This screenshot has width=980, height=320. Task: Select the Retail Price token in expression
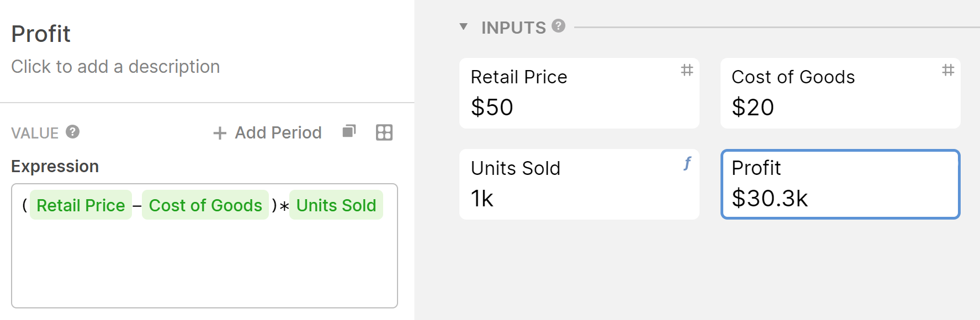point(81,205)
